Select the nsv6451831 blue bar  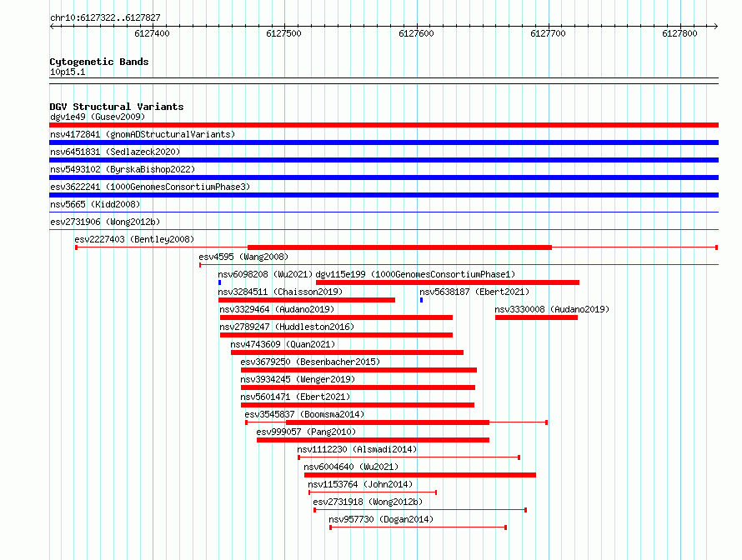pyautogui.click(x=384, y=160)
